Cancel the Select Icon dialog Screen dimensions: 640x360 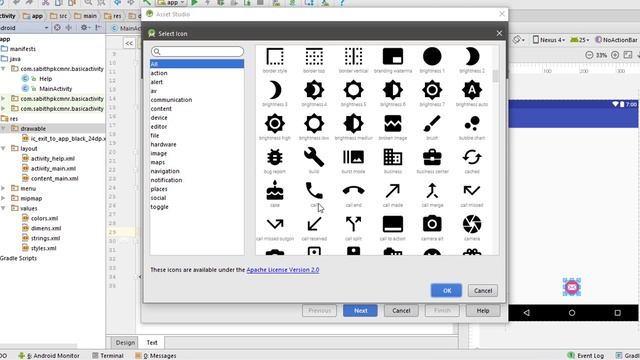[x=483, y=291]
